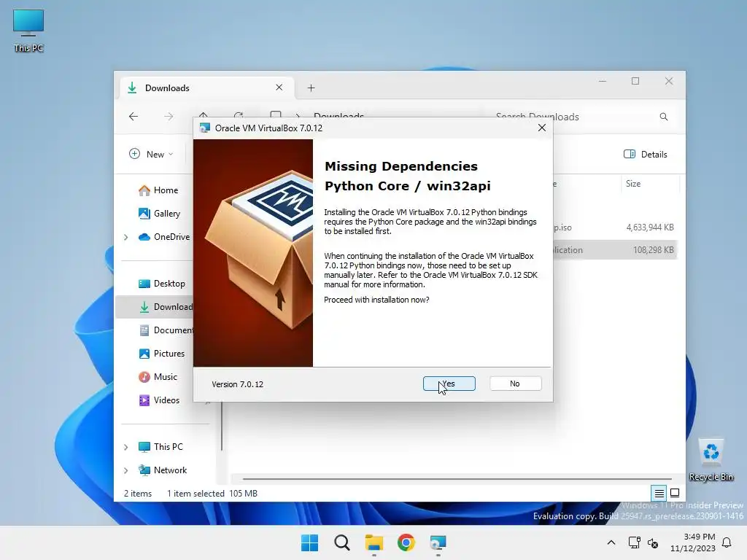Select the file sized 4,633,944 KB
Image resolution: width=747 pixels, height=560 pixels.
(x=614, y=227)
